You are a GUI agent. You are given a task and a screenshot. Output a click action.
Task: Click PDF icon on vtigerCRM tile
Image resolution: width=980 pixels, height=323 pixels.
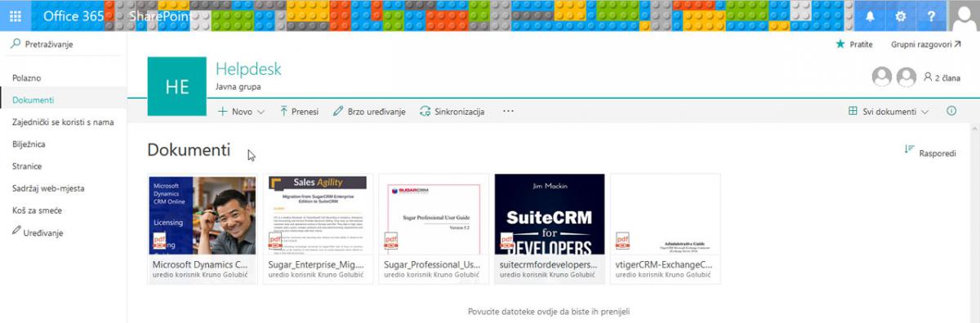(x=622, y=241)
